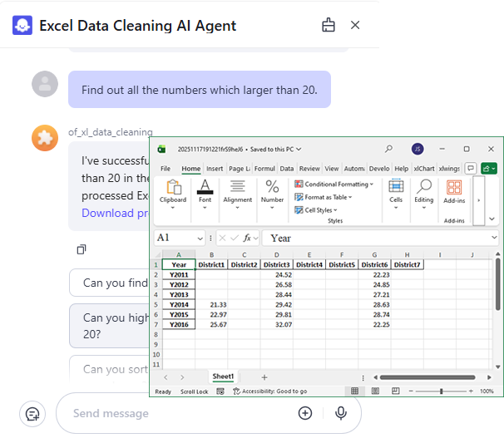Click the copy response icon
The height and width of the screenshot is (443, 504).
coord(82,249)
